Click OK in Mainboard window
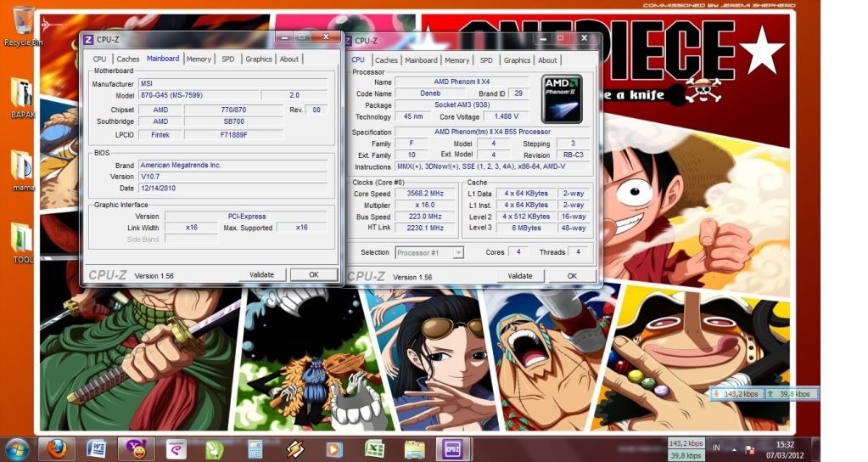 point(314,275)
